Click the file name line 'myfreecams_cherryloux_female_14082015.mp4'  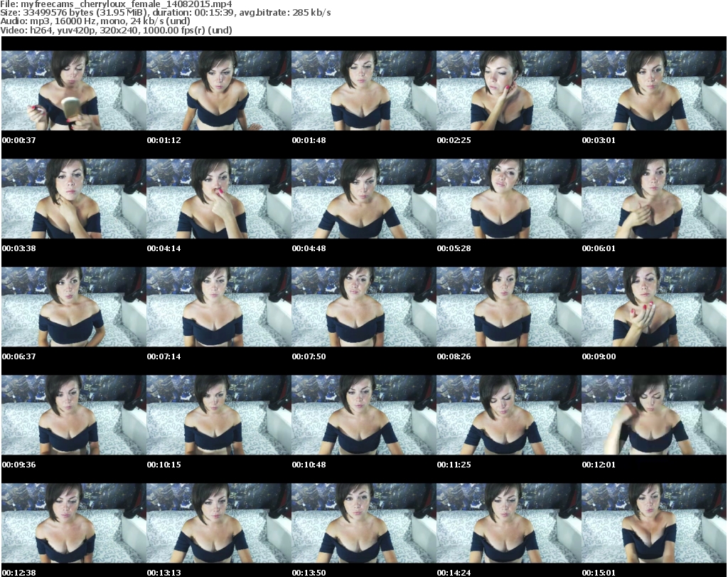tap(116, 4)
